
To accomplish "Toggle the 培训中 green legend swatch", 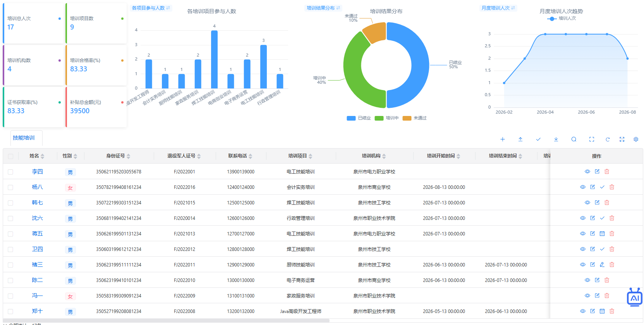I will 379,118.
